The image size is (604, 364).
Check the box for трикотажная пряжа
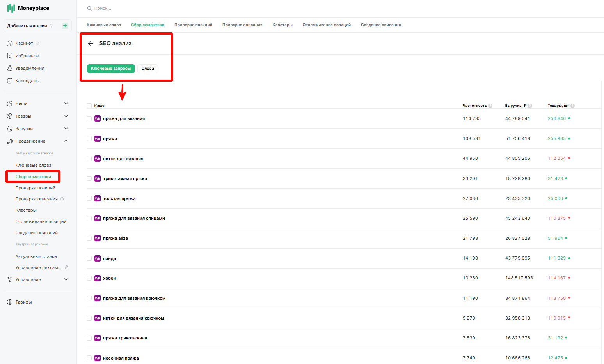(x=89, y=178)
